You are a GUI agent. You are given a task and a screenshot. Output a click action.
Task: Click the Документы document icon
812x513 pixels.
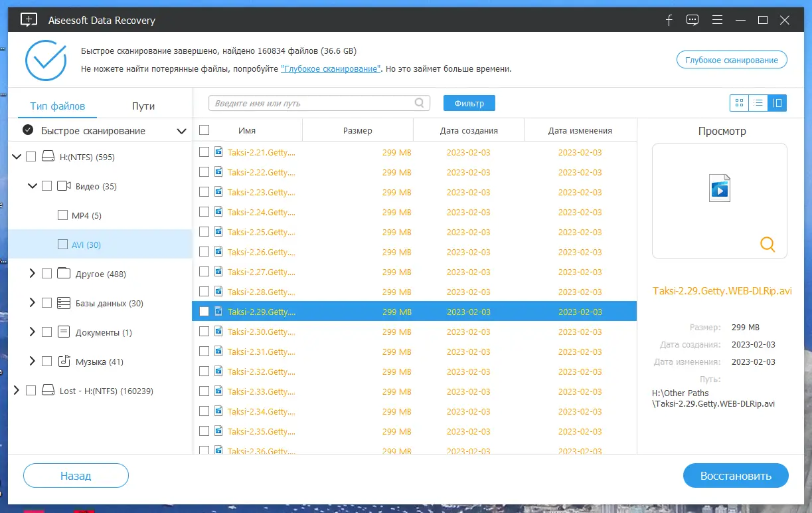click(64, 332)
